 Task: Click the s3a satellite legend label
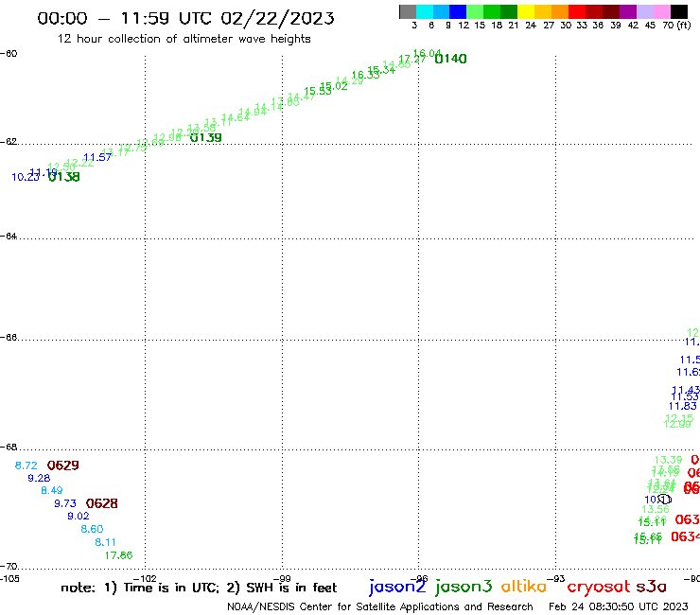651,587
